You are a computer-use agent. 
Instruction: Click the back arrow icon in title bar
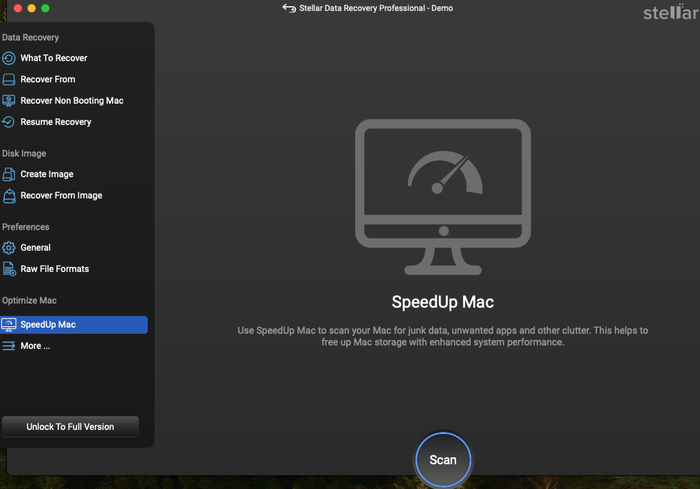pos(289,8)
